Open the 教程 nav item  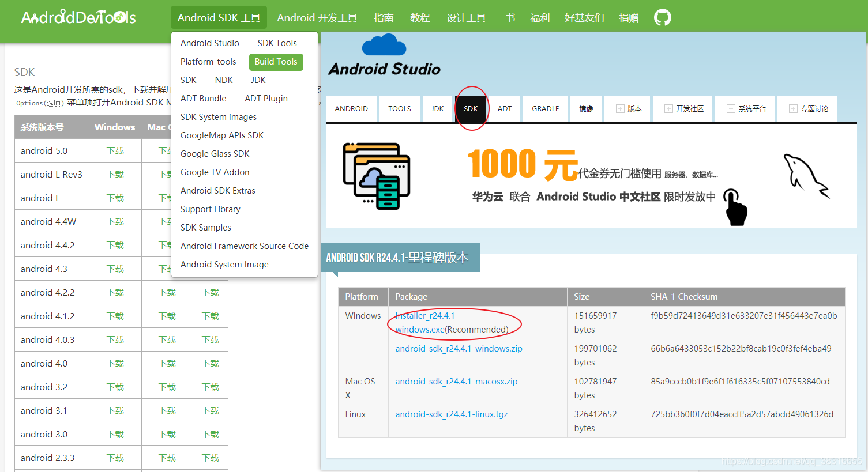click(x=420, y=18)
